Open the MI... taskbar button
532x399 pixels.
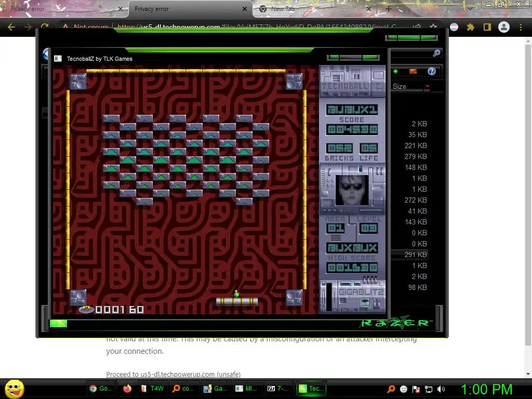(246, 389)
